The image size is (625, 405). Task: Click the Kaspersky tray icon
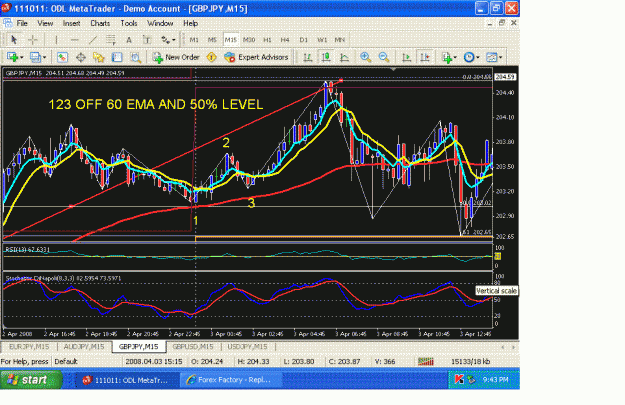pyautogui.click(x=459, y=379)
